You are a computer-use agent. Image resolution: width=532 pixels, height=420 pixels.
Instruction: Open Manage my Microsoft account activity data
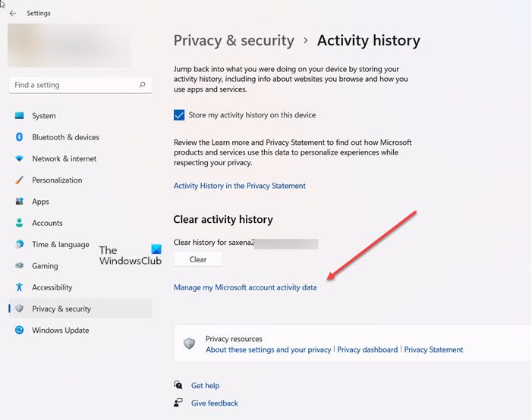coord(245,287)
